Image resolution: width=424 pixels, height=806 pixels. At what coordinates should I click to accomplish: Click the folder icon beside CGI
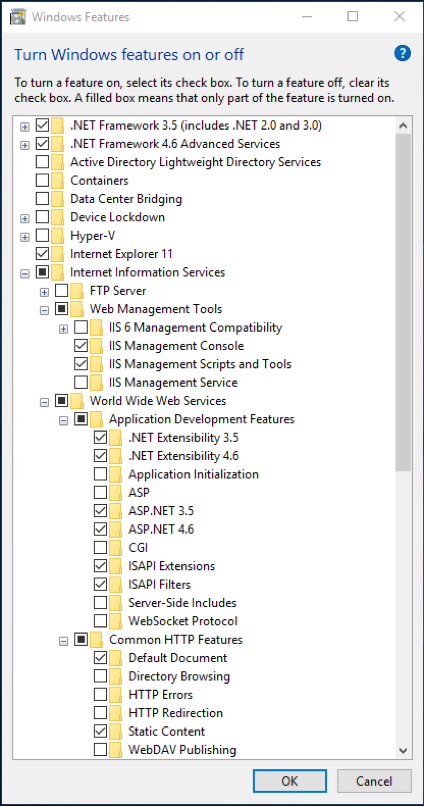(116, 547)
